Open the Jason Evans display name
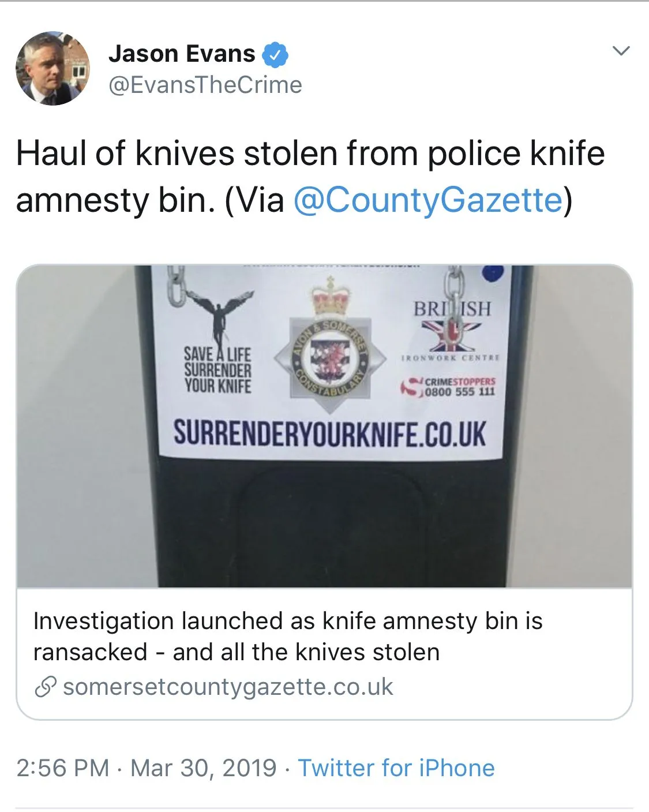This screenshot has height=812, width=649. (x=182, y=54)
